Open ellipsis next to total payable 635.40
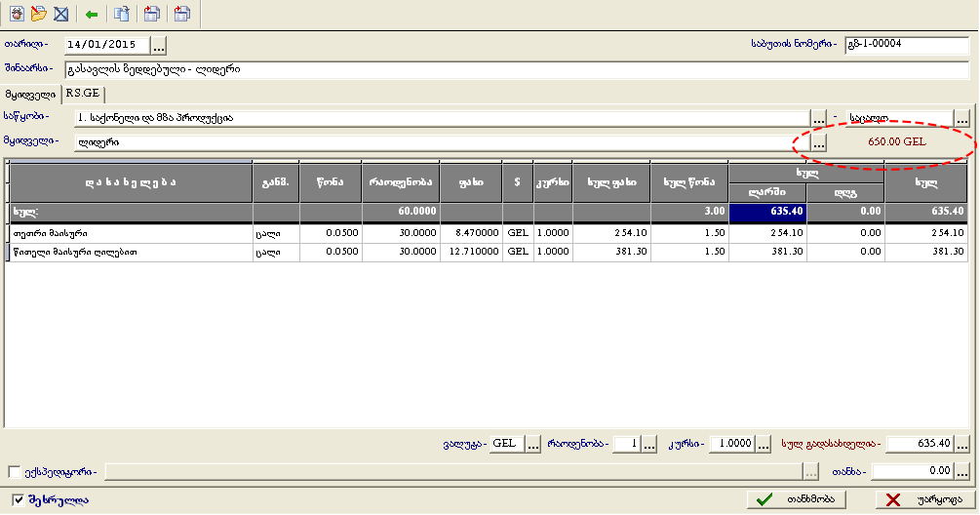 tap(962, 445)
